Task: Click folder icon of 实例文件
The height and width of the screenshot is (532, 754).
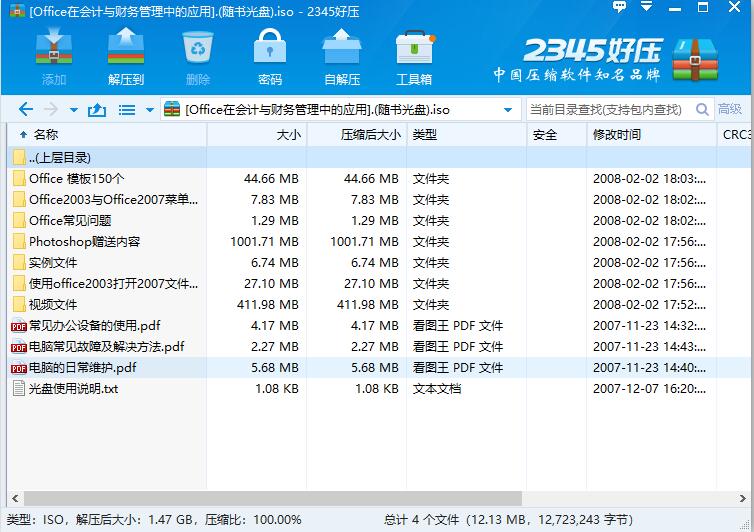Action: click(x=19, y=263)
